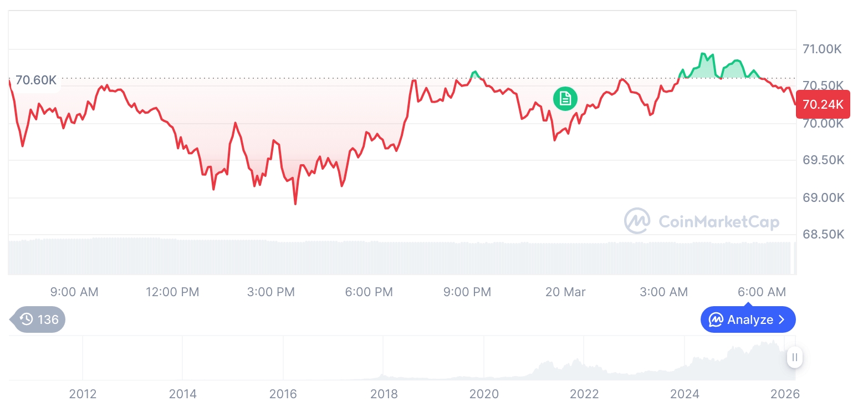
Task: Click the 71.00K price axis label
Action: [822, 49]
